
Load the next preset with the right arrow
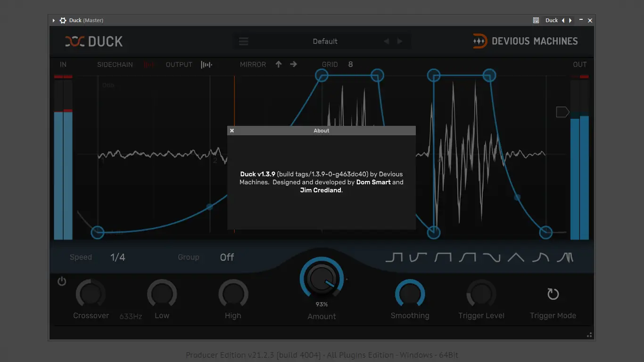coord(399,41)
